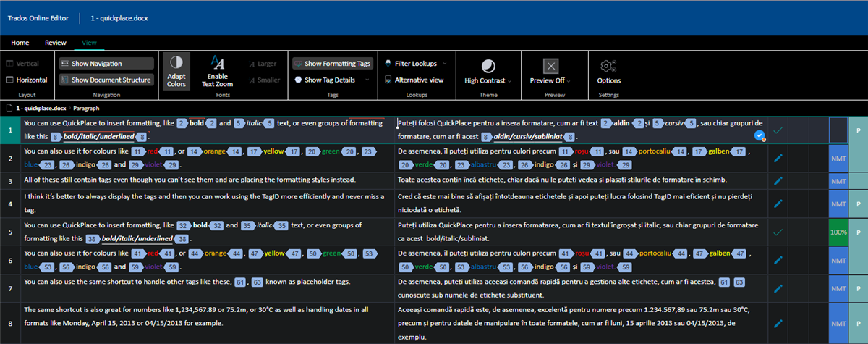868x344 pixels.
Task: Click tag 14 before 'orange' in source segment 2
Action: coord(195,152)
